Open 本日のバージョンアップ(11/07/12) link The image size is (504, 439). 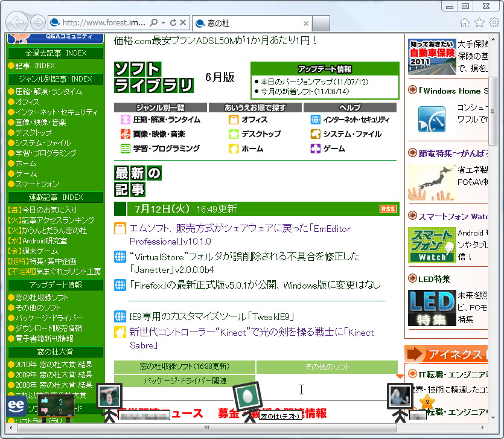point(314,82)
